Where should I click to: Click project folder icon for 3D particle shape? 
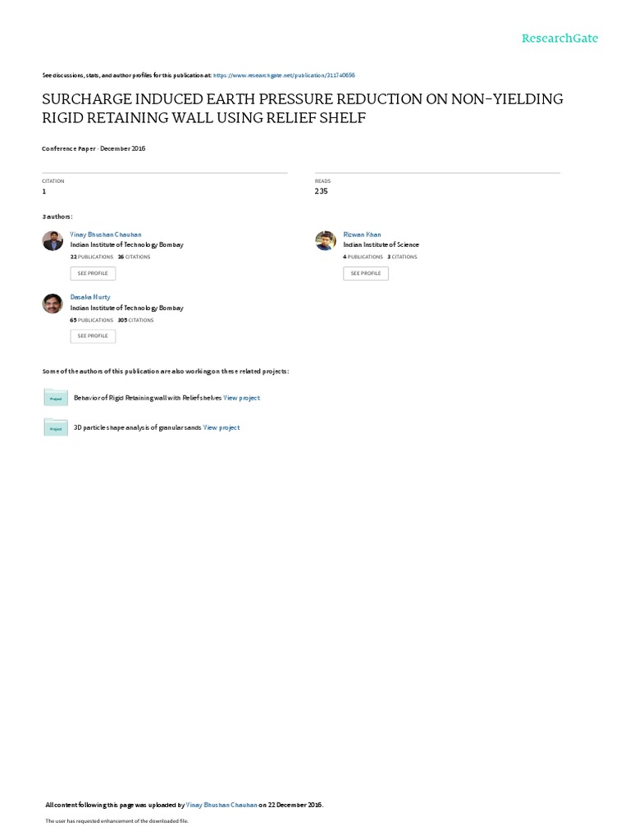[x=56, y=427]
